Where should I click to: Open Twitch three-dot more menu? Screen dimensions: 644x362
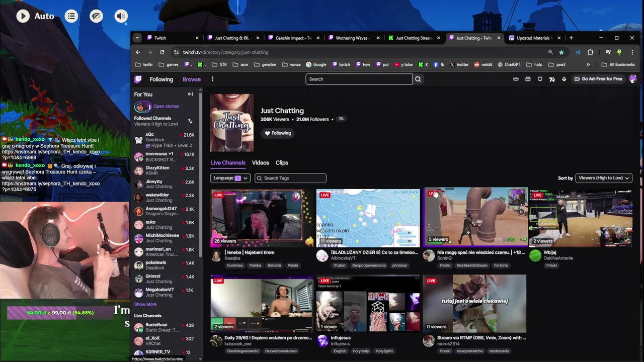click(x=212, y=79)
